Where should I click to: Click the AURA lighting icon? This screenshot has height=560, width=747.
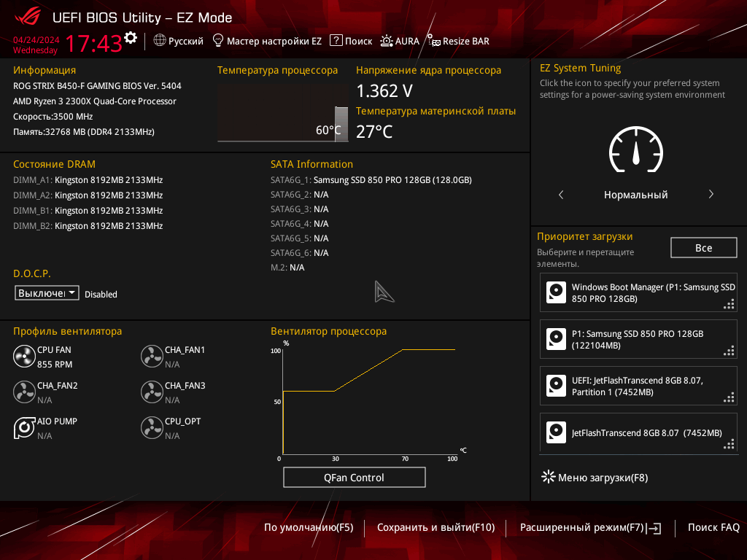(387, 41)
